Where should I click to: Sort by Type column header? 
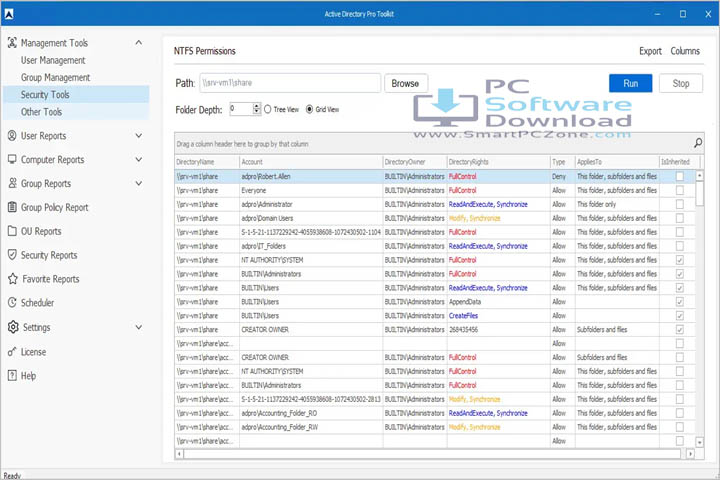tap(562, 162)
